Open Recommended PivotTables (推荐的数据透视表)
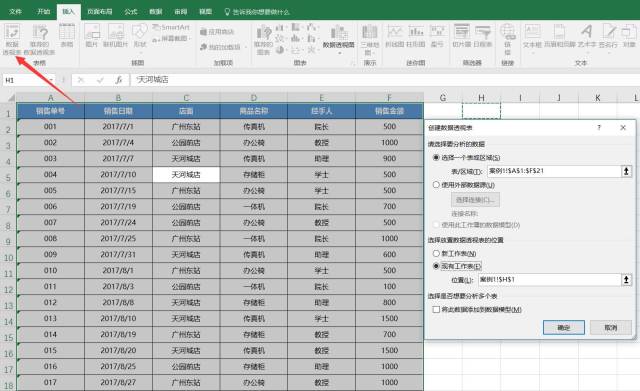The image size is (640, 391). point(40,40)
